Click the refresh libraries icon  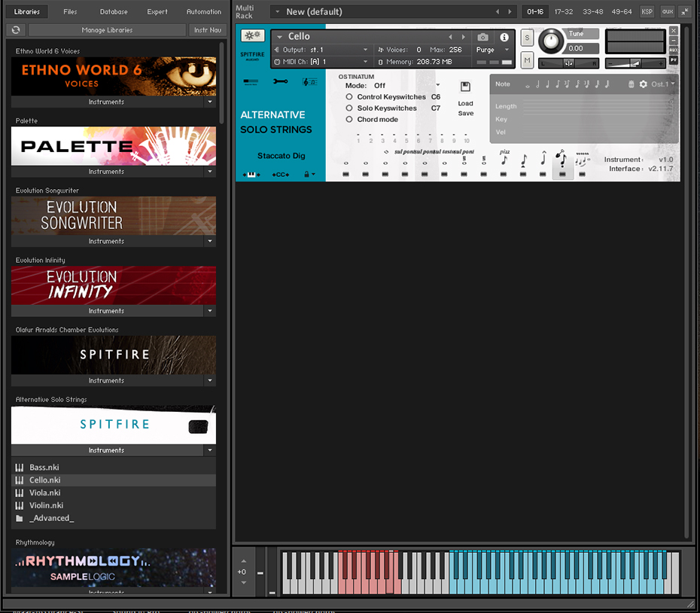pos(16,30)
